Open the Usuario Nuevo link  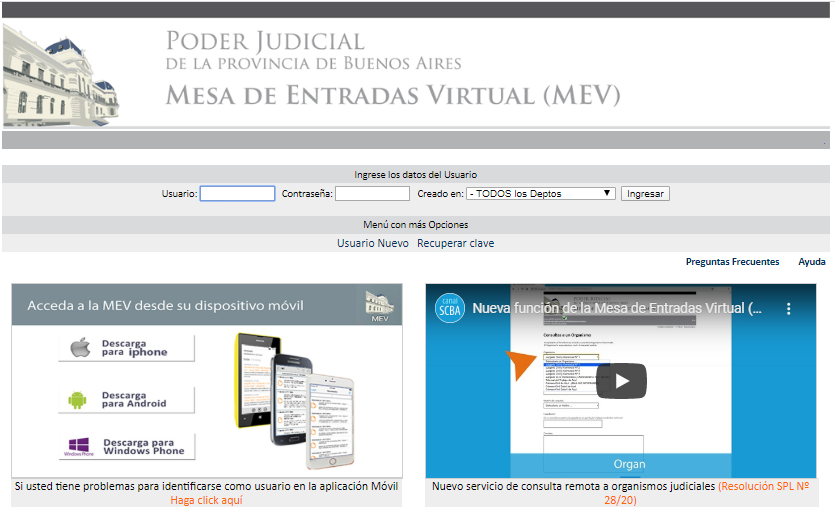pos(372,244)
